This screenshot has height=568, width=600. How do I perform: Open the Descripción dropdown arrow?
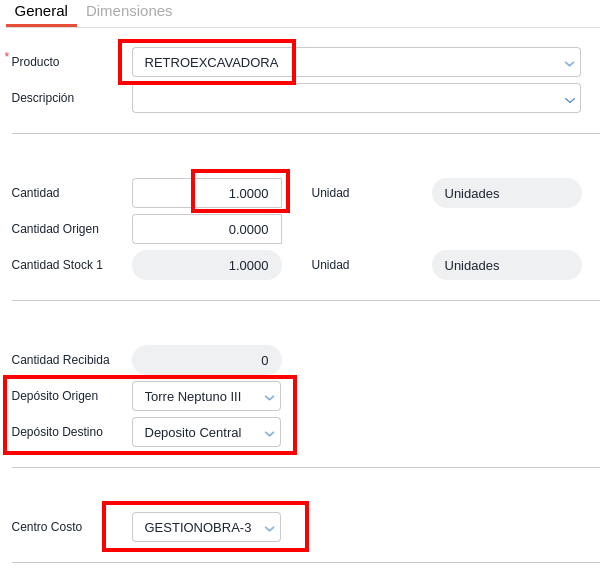(569, 99)
